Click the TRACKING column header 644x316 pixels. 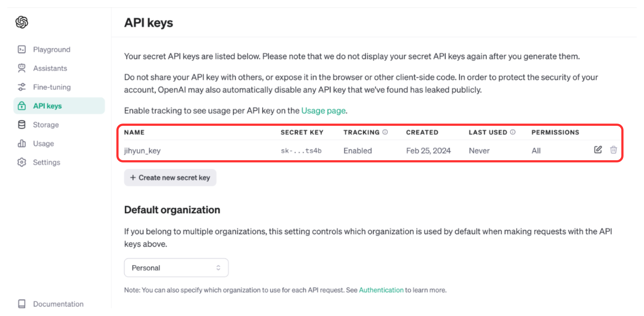pyautogui.click(x=362, y=132)
